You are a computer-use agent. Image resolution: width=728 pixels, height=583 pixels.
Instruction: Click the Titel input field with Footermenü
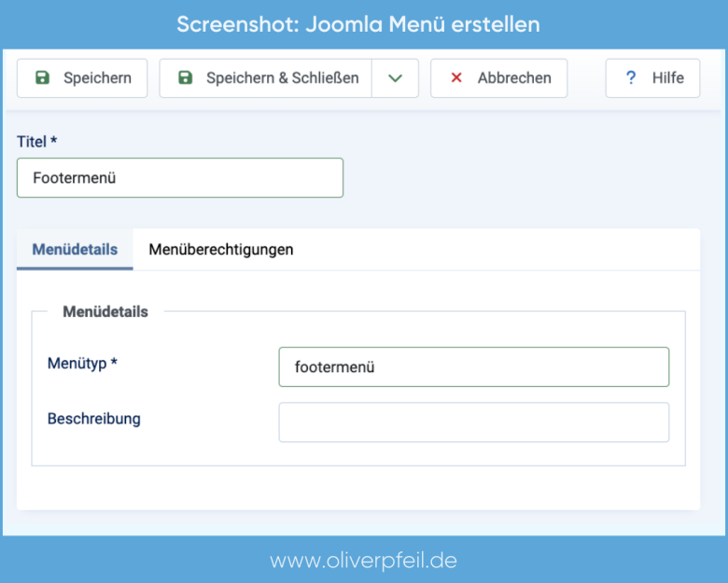click(180, 178)
